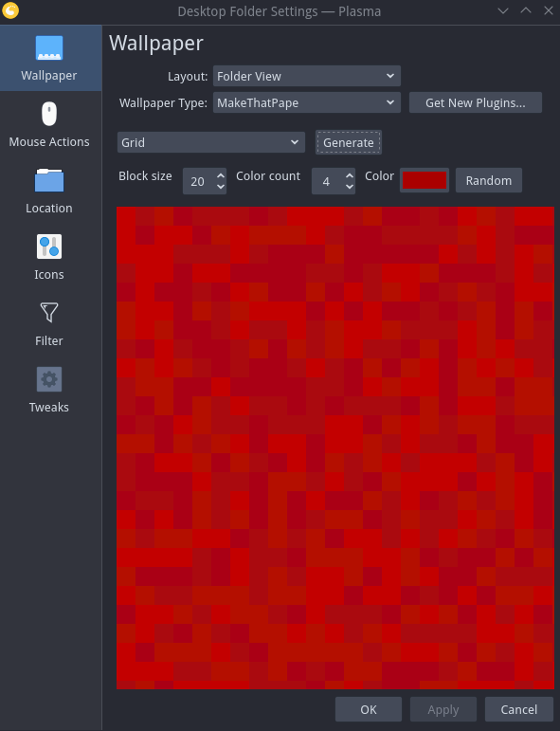Screen dimensions: 560x731
Task: Click the Plasma app icon in title bar
Action: coord(10,10)
